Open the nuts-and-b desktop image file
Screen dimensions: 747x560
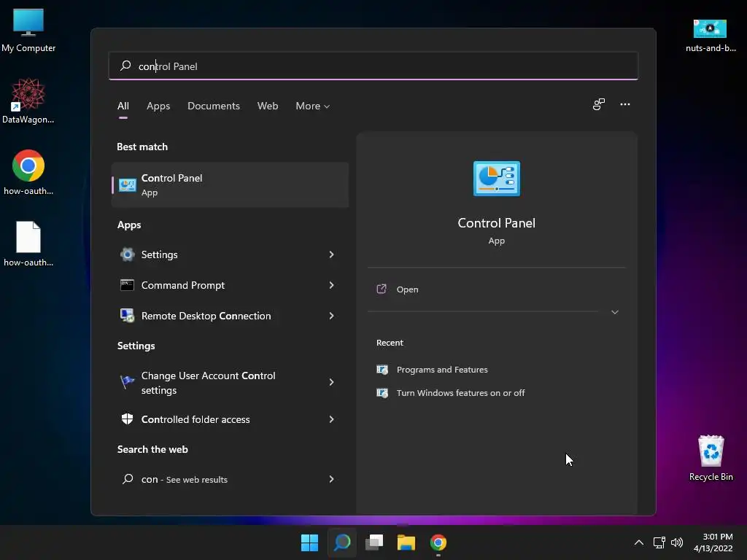point(711,35)
